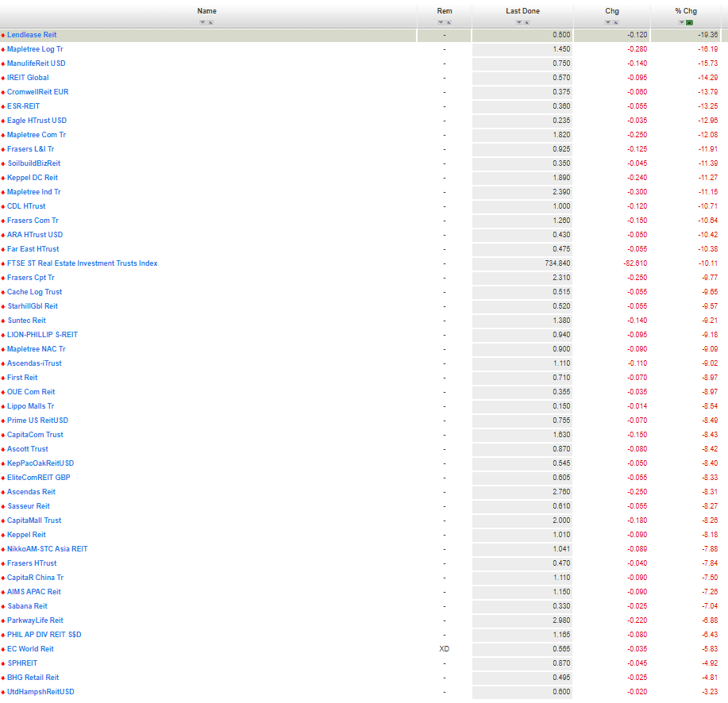Open CromwellReit EUR link
Screen dimensions: 728x703
pyautogui.click(x=37, y=92)
